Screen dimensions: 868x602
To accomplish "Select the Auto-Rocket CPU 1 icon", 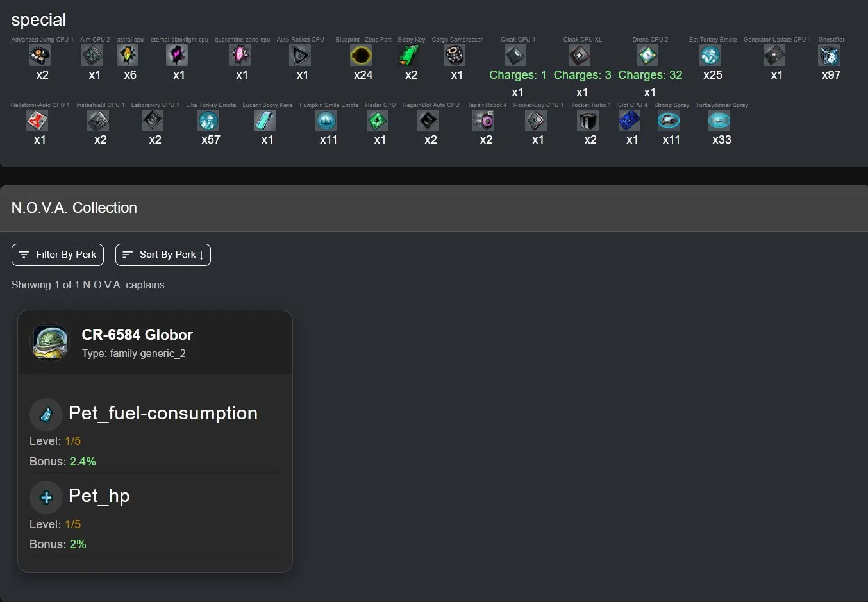I will 300,56.
